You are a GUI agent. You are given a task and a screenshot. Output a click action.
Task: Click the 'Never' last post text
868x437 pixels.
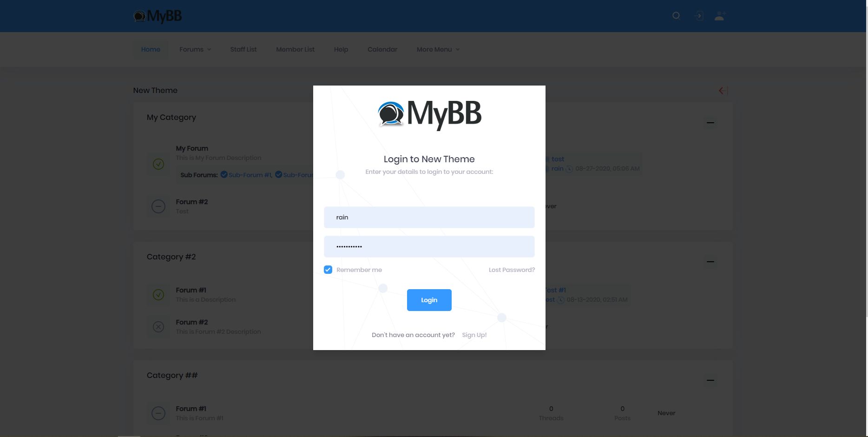click(666, 413)
